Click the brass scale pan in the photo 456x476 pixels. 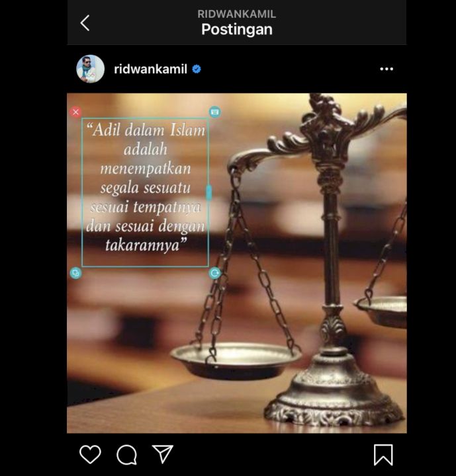(236, 361)
